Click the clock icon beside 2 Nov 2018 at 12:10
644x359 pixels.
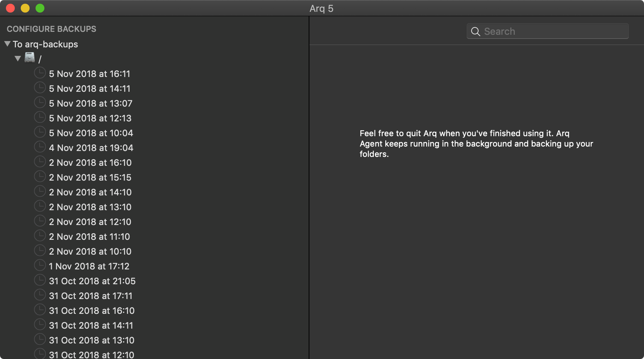pyautogui.click(x=40, y=221)
